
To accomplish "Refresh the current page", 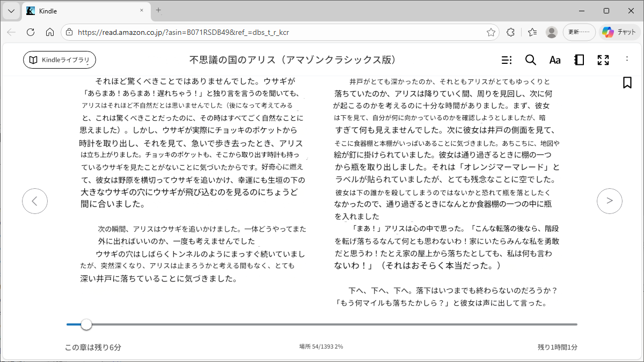I will click(31, 32).
